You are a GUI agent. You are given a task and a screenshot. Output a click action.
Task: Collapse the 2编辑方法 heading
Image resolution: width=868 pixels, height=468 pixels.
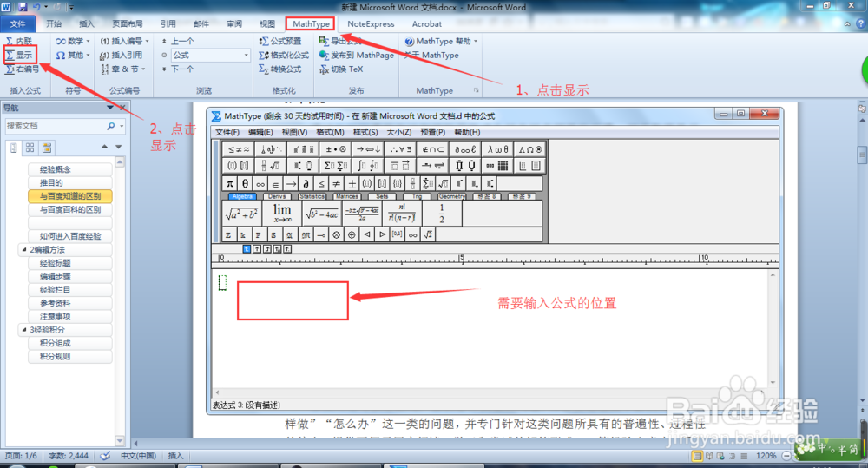click(24, 250)
